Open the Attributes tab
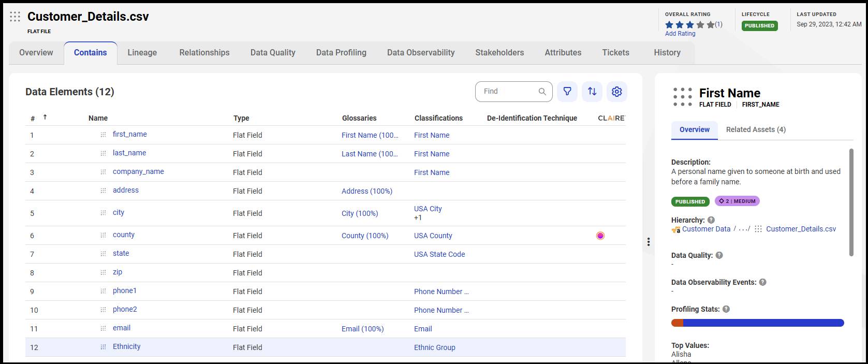 coord(563,53)
